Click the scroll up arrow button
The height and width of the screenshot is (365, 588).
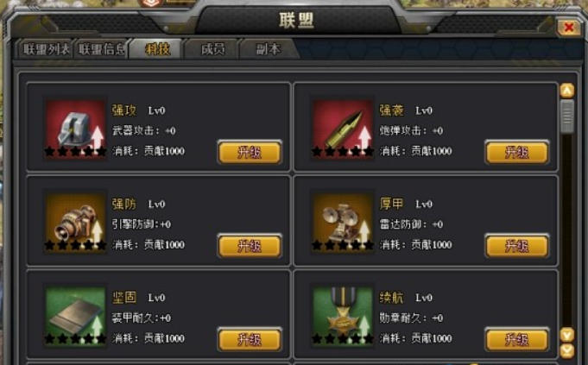pos(566,91)
